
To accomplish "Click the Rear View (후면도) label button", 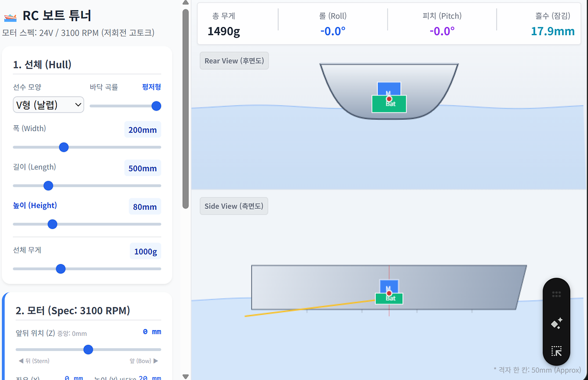I will click(234, 61).
